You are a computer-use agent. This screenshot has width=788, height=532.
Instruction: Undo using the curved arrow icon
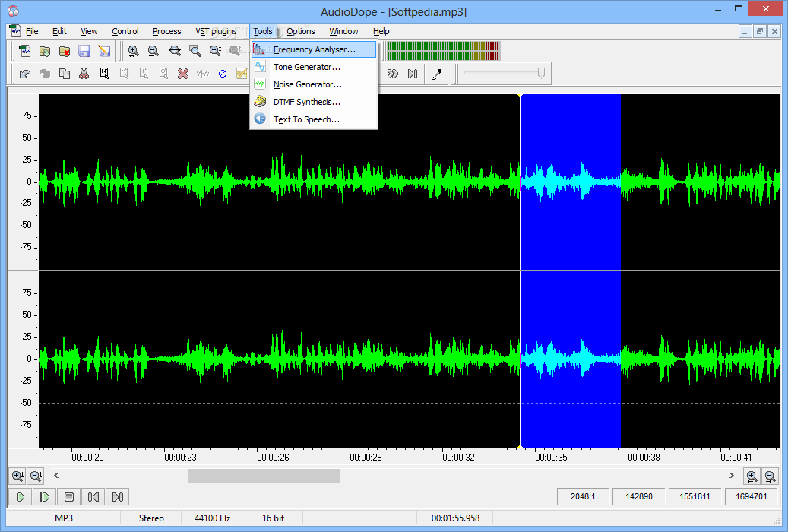click(24, 74)
